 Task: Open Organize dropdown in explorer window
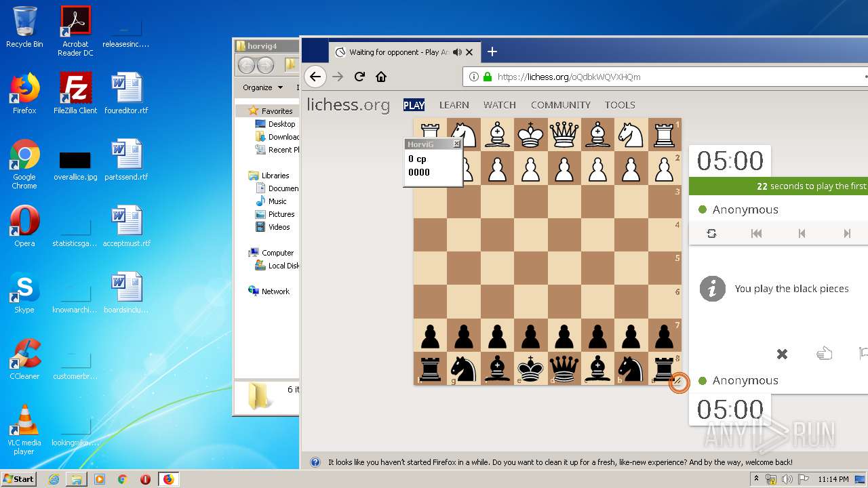coord(262,87)
